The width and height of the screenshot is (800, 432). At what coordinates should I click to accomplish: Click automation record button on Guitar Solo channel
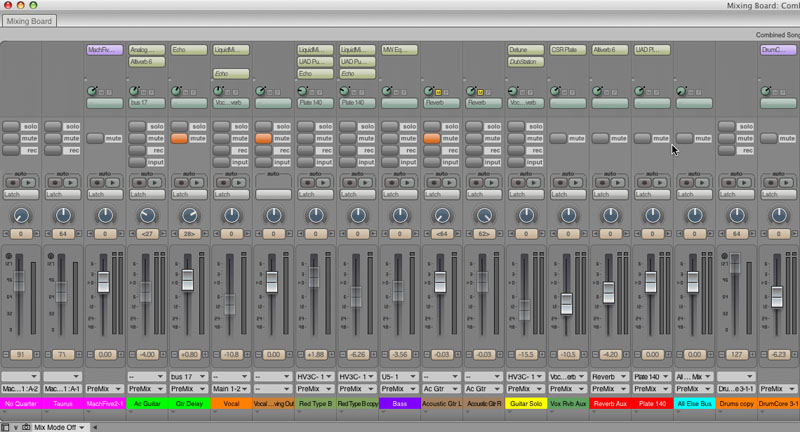point(519,182)
